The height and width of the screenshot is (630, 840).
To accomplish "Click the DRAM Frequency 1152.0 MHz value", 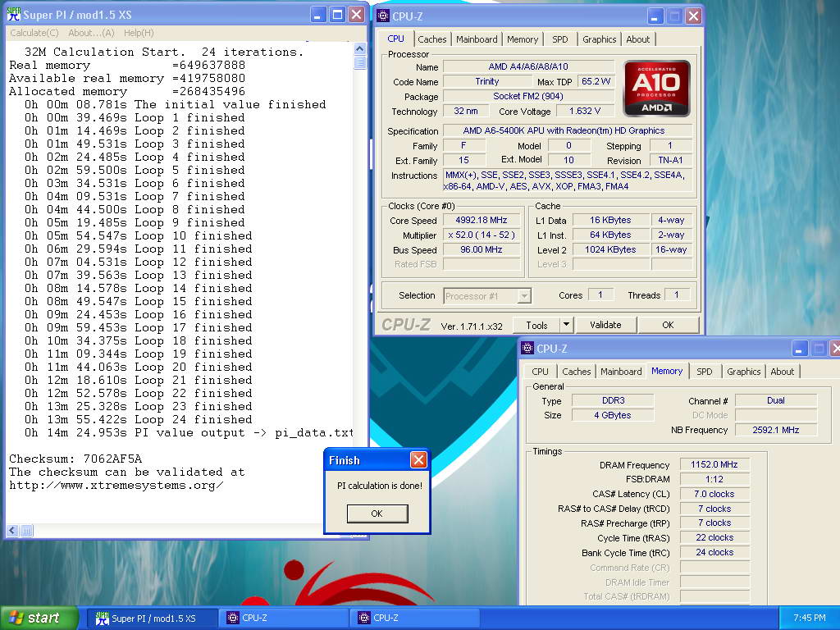I will [x=714, y=464].
